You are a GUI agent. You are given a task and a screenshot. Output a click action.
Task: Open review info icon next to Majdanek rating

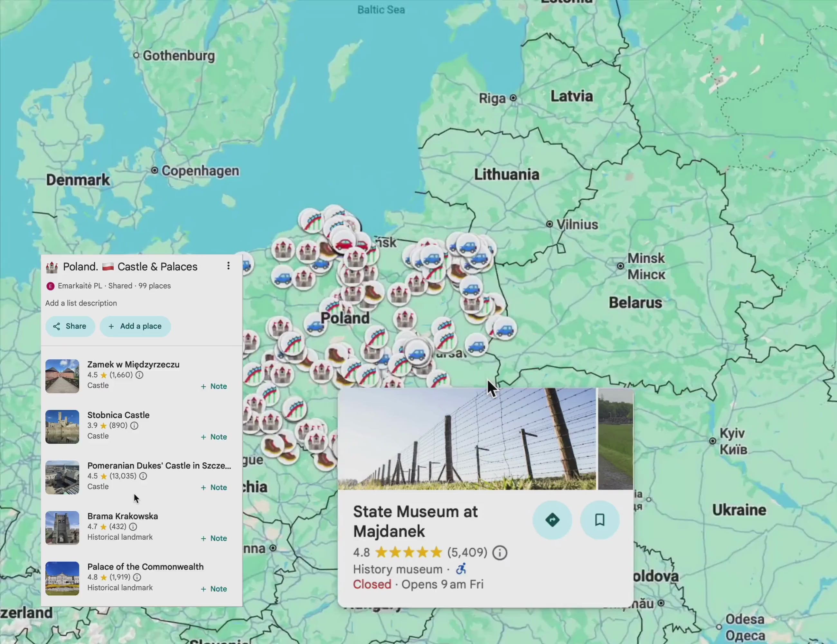(x=500, y=552)
